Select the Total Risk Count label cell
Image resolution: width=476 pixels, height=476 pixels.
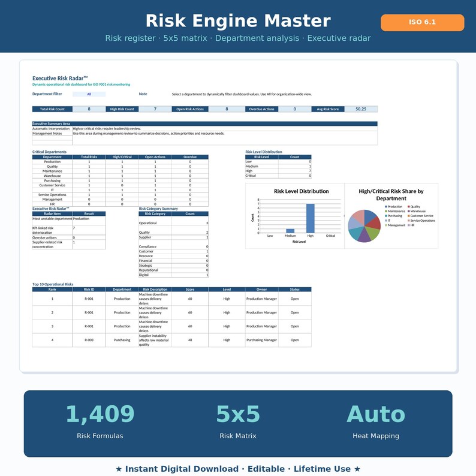[52, 109]
